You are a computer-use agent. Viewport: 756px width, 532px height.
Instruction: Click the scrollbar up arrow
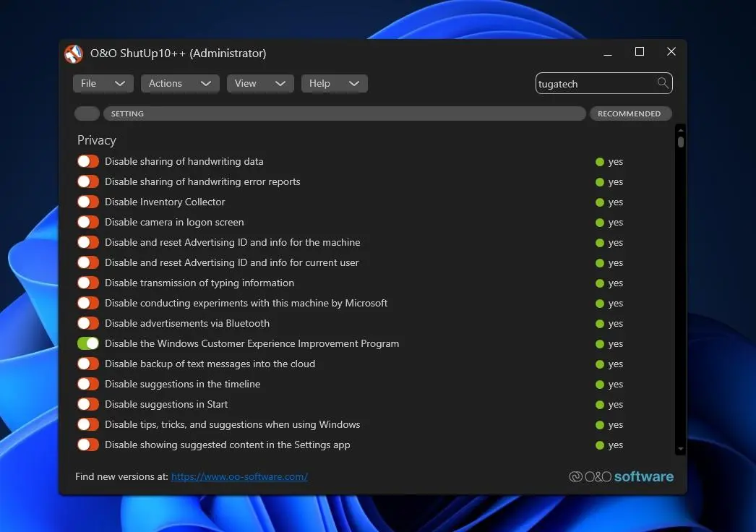click(x=681, y=130)
